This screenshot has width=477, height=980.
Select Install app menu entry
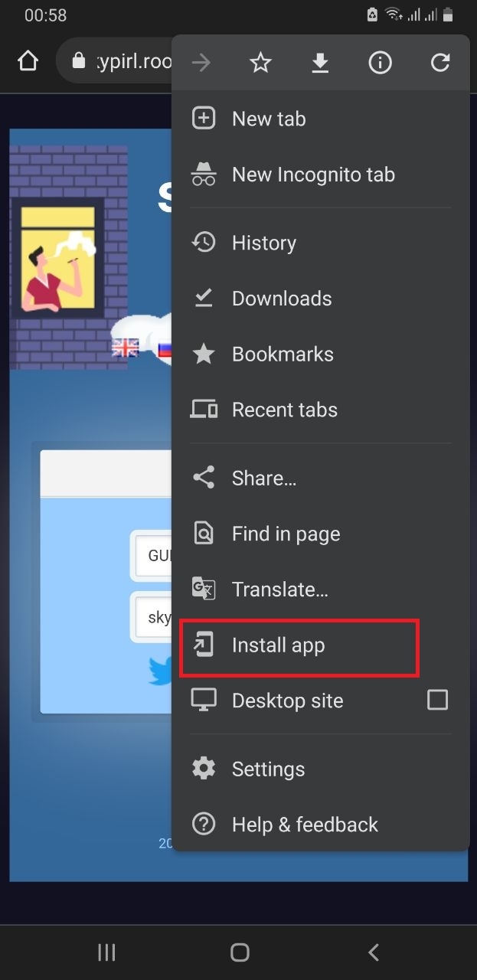pos(278,645)
